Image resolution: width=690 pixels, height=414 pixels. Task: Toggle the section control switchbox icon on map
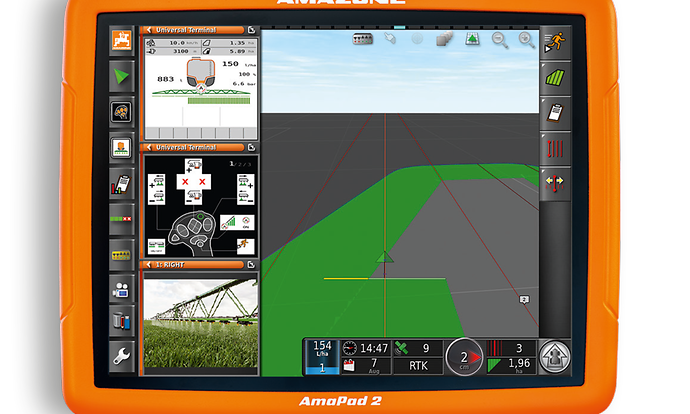363,39
